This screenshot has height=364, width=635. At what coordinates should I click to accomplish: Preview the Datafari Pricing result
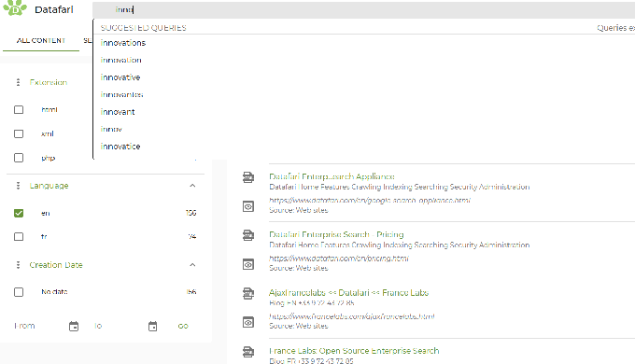pos(248,264)
